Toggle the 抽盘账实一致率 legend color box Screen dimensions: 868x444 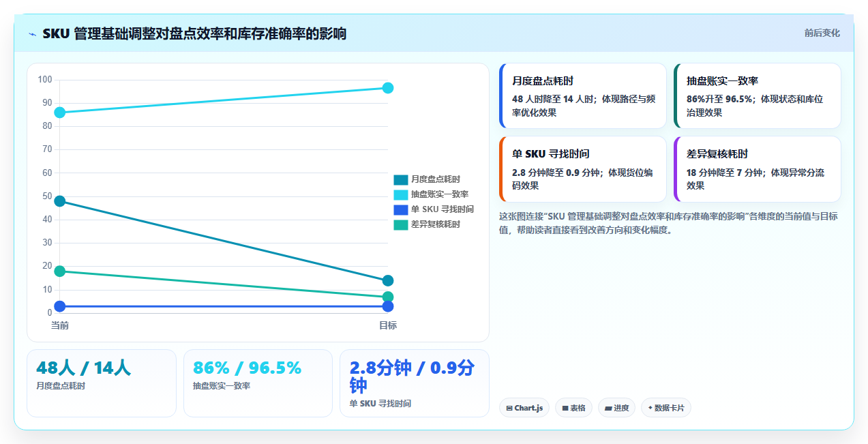click(401, 194)
